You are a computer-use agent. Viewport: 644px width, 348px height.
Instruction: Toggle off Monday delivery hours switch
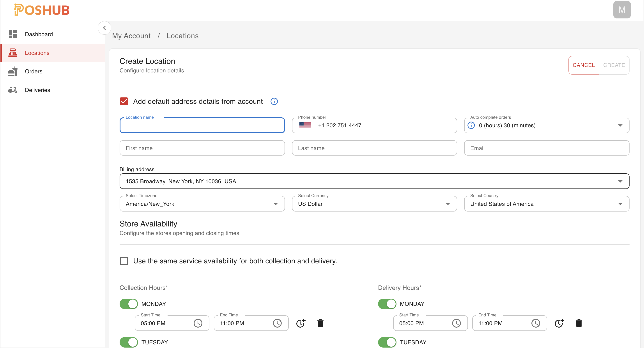click(387, 304)
